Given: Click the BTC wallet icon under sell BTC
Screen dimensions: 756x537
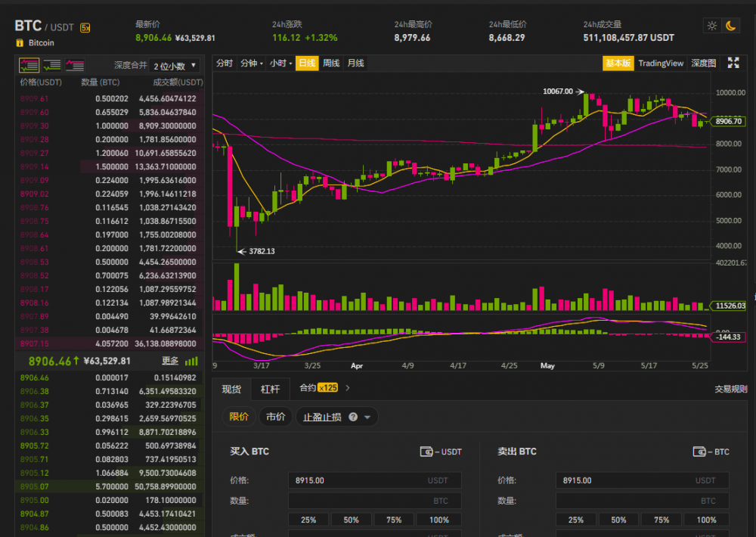Looking at the screenshot, I should [699, 452].
